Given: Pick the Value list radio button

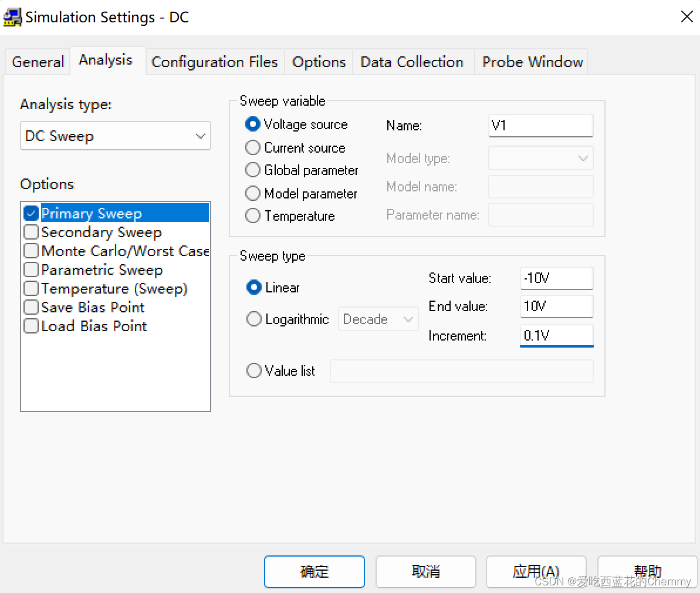Looking at the screenshot, I should [x=254, y=370].
